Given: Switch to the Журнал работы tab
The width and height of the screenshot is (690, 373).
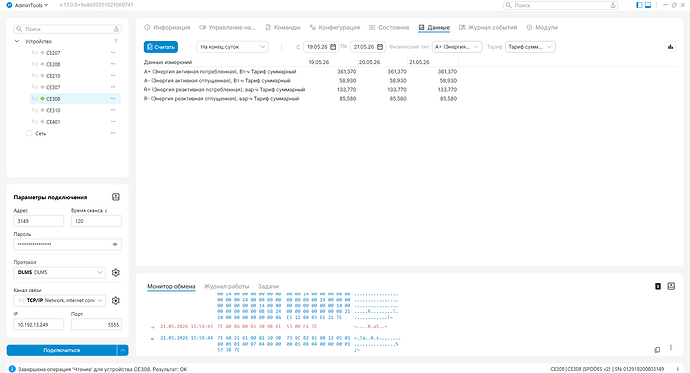Looking at the screenshot, I should click(x=226, y=286).
